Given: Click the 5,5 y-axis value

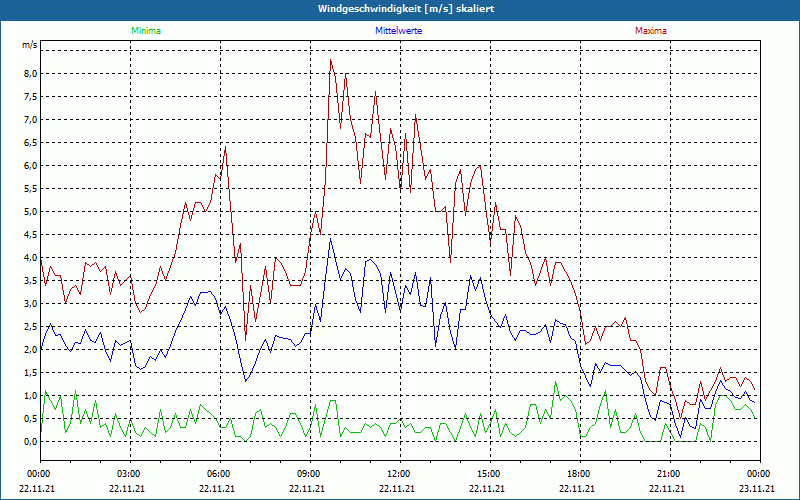Looking at the screenshot, I should 31,188.
